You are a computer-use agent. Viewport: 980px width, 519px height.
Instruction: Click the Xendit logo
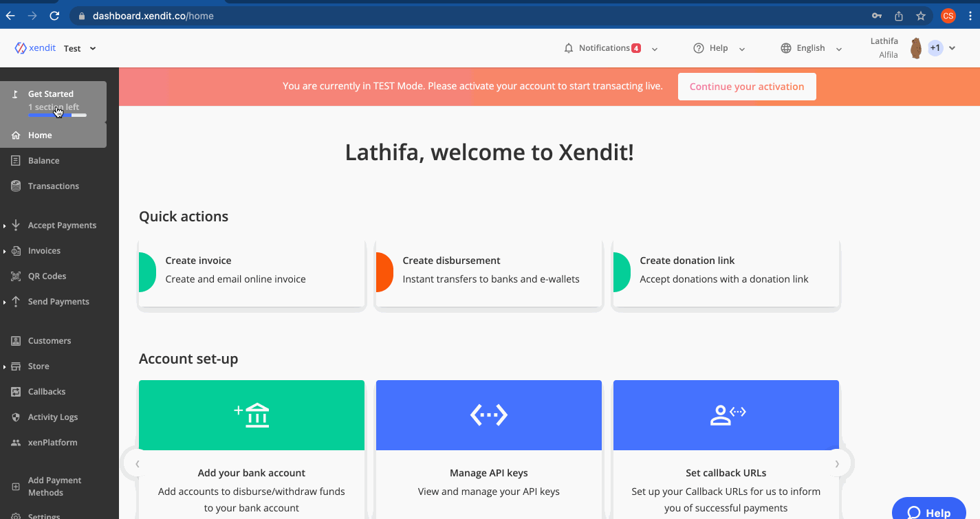[35, 48]
